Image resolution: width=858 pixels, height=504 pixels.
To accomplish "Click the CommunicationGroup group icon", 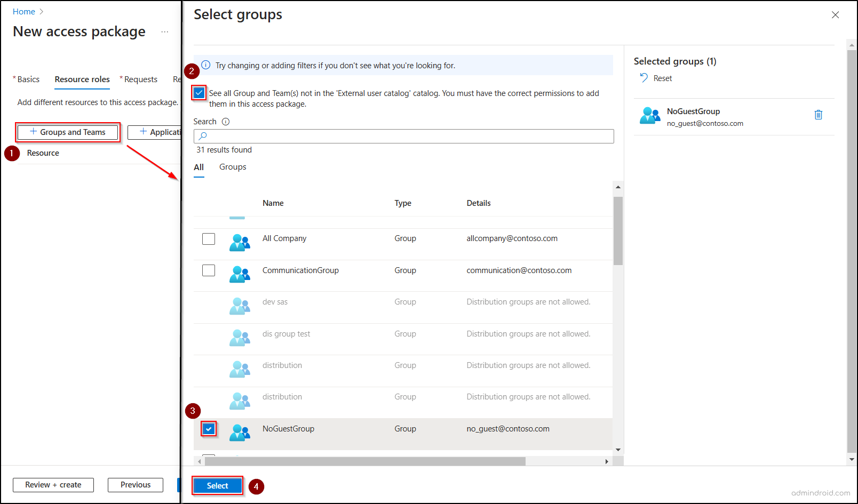I will pos(240,275).
